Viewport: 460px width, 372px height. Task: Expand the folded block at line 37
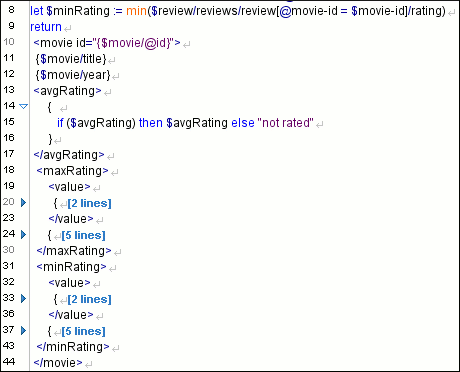coord(23,330)
